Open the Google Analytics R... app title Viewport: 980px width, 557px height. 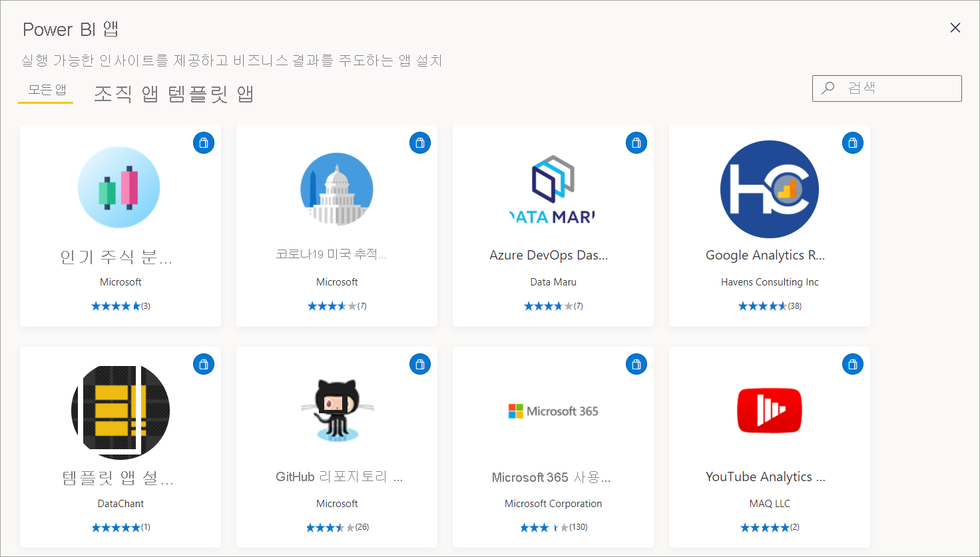(766, 255)
